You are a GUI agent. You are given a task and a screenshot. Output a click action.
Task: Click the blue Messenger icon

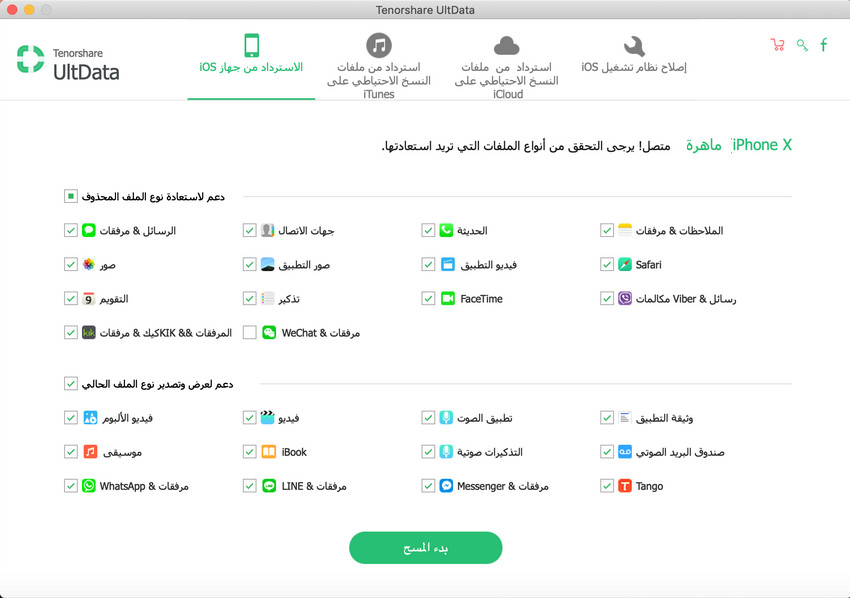(x=446, y=486)
